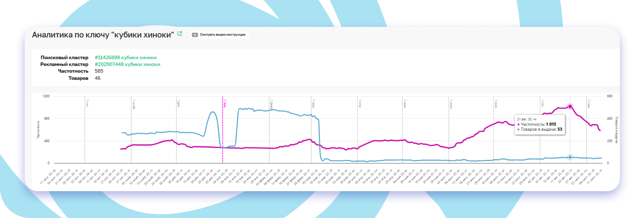Click the video play icon in the instructions button
Screen dimensions: 644x218
[x=195, y=35]
